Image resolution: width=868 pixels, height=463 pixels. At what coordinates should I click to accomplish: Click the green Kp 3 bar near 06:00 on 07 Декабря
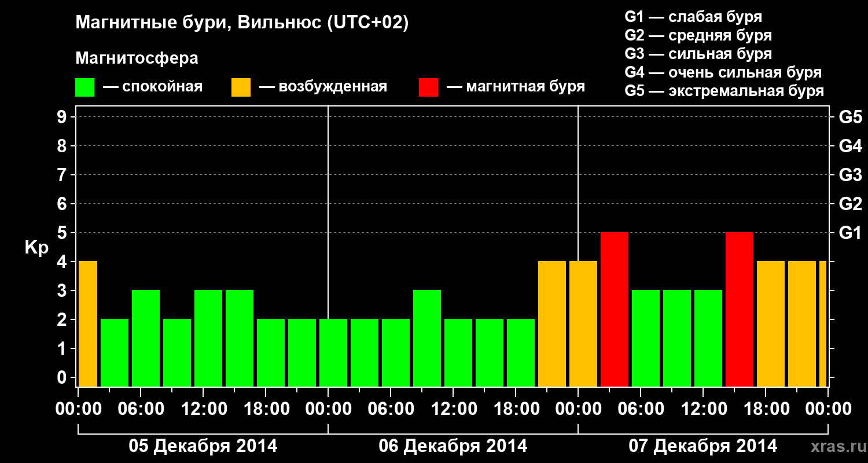point(646,338)
